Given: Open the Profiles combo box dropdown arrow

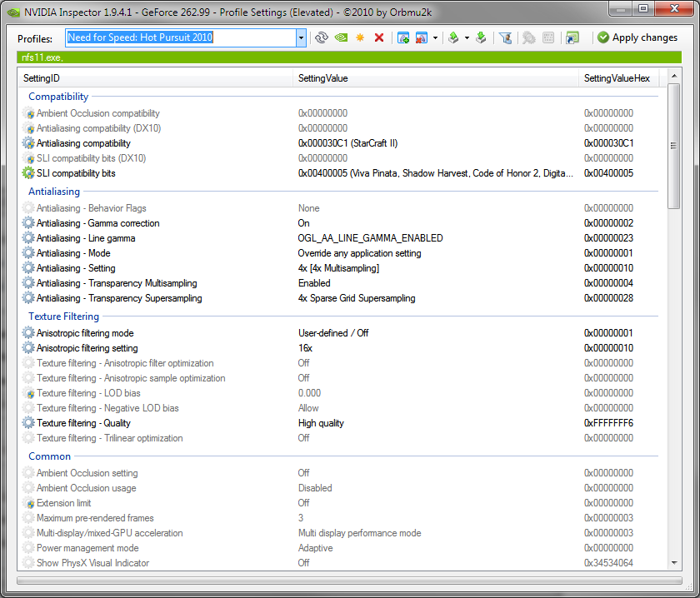Looking at the screenshot, I should coord(301,37).
